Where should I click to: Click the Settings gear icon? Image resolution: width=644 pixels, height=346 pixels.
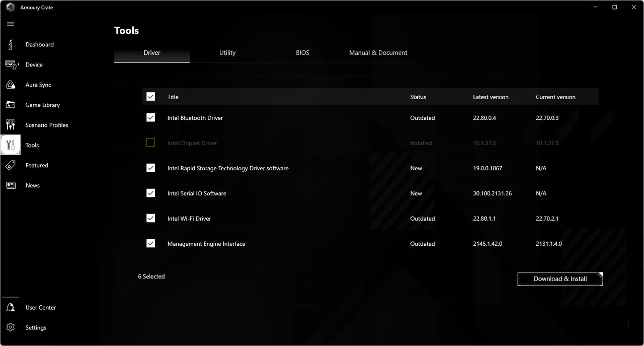(x=11, y=327)
